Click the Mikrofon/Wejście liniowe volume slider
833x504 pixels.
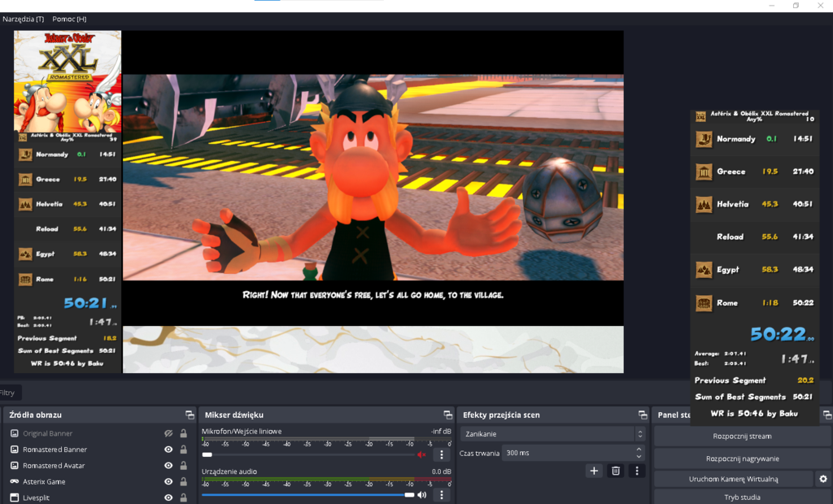(x=308, y=454)
